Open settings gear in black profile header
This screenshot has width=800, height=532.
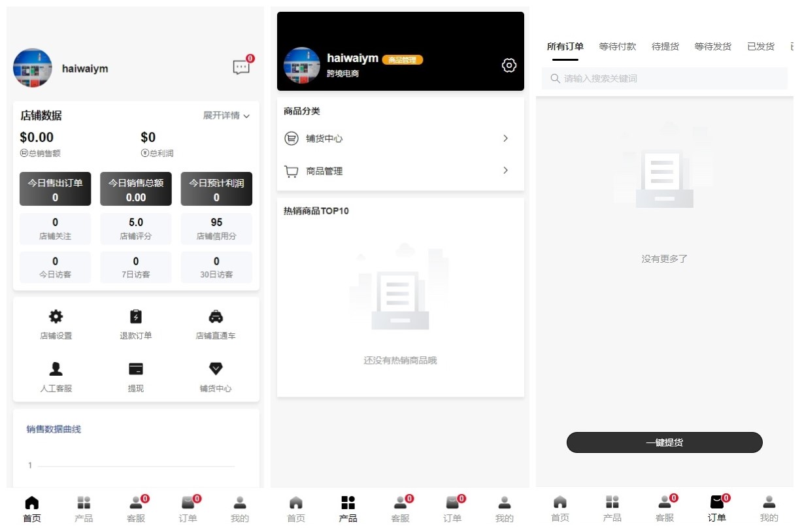tap(508, 65)
